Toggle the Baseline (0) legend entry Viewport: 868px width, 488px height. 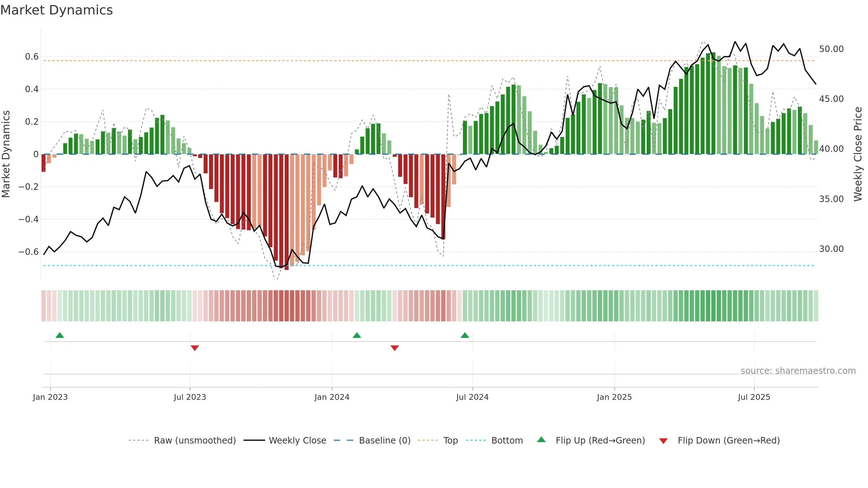372,440
